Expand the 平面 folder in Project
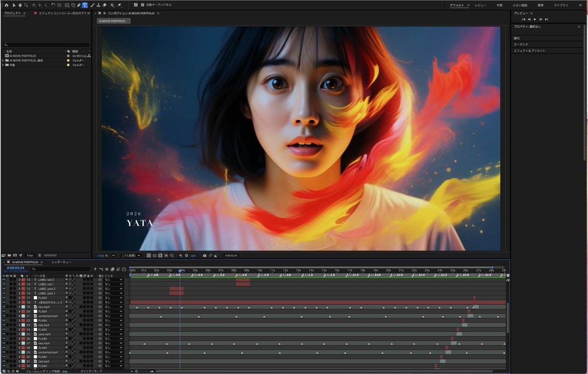This screenshot has height=374, width=588. 3,65
